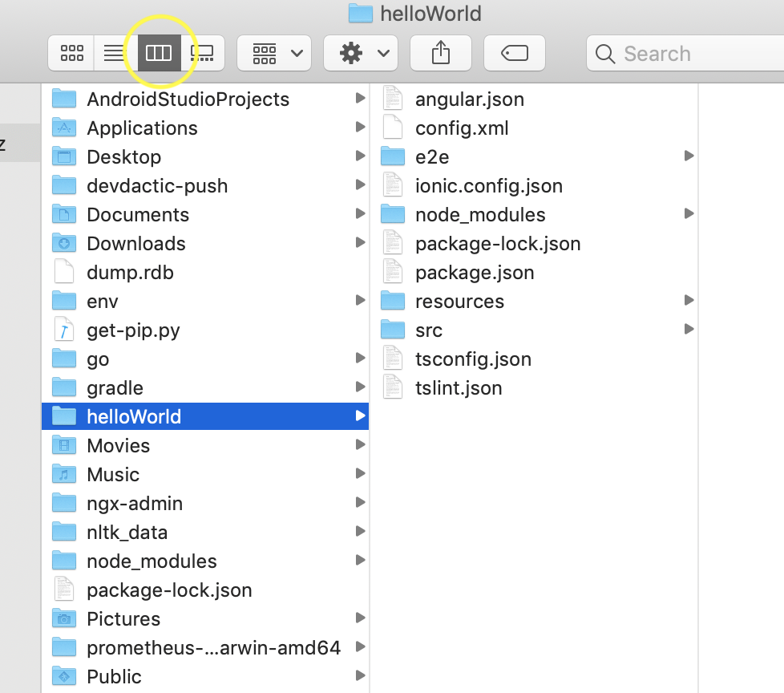The height and width of the screenshot is (693, 784).
Task: Click the tslint.json file icon
Action: pos(393,387)
